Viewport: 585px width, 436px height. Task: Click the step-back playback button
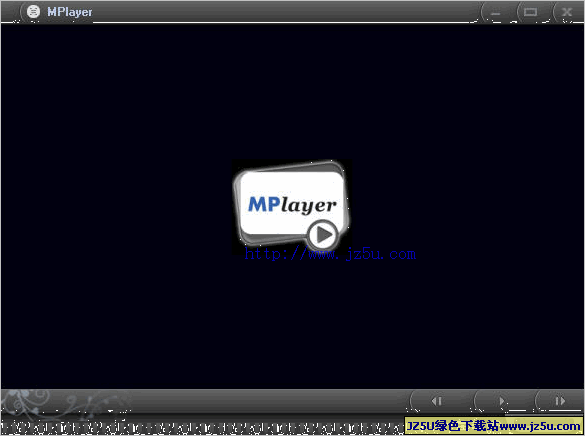point(437,401)
